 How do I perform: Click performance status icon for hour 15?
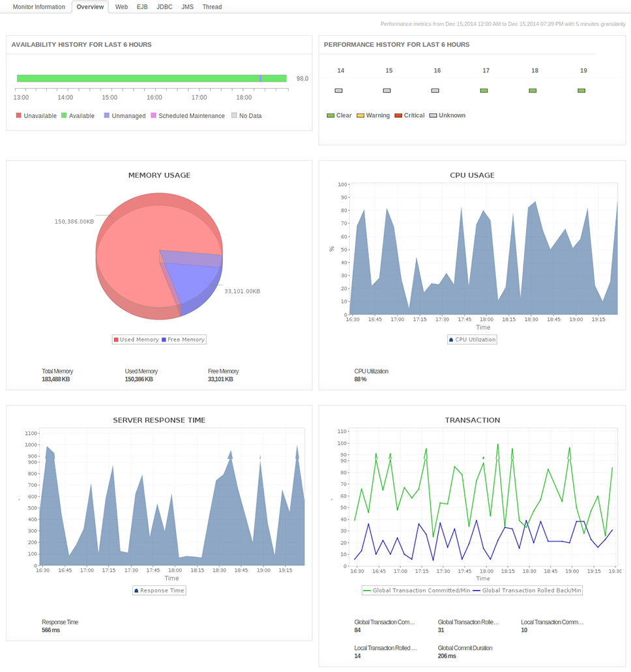pos(387,91)
